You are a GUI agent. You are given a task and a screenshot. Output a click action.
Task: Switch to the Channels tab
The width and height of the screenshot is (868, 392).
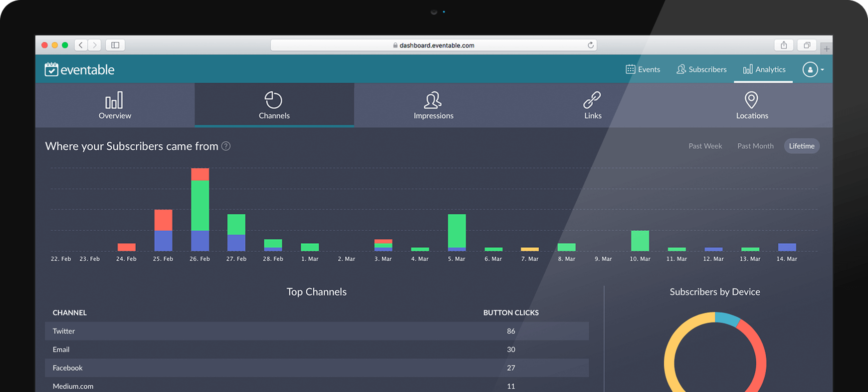point(274,105)
